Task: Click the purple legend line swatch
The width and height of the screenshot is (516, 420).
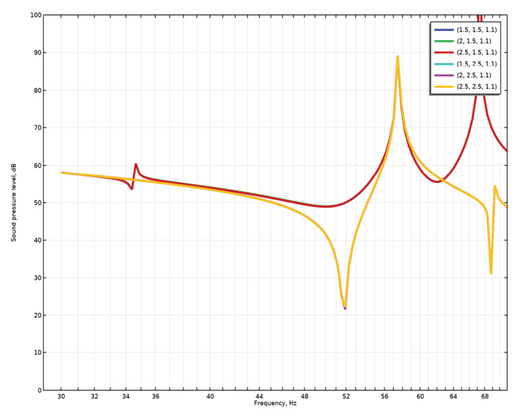Action: [x=443, y=76]
